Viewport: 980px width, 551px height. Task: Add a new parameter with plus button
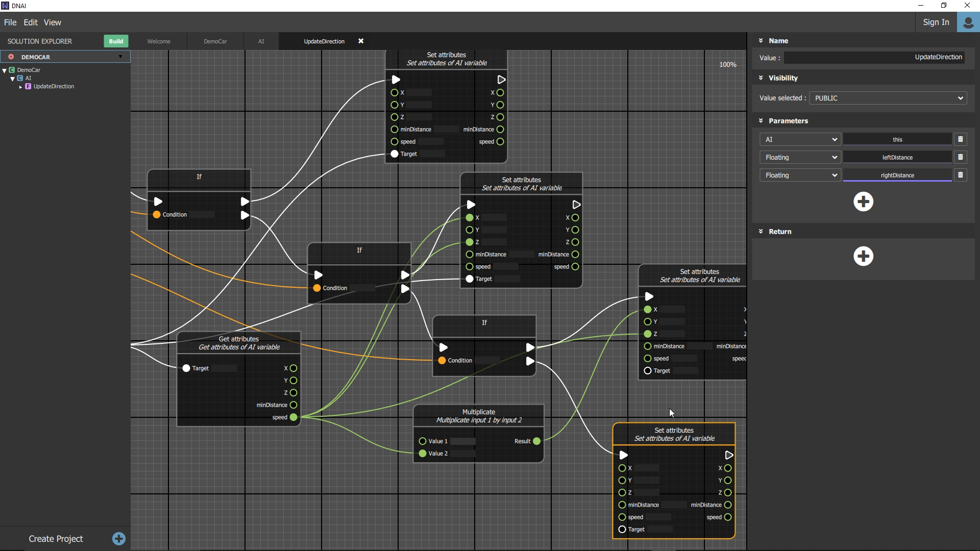click(863, 202)
